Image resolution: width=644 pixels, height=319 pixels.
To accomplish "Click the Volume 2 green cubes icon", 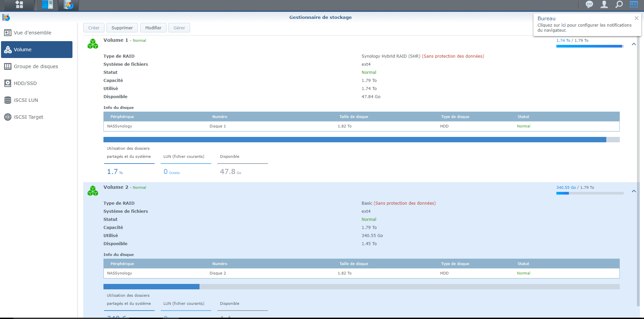I will pos(93,191).
